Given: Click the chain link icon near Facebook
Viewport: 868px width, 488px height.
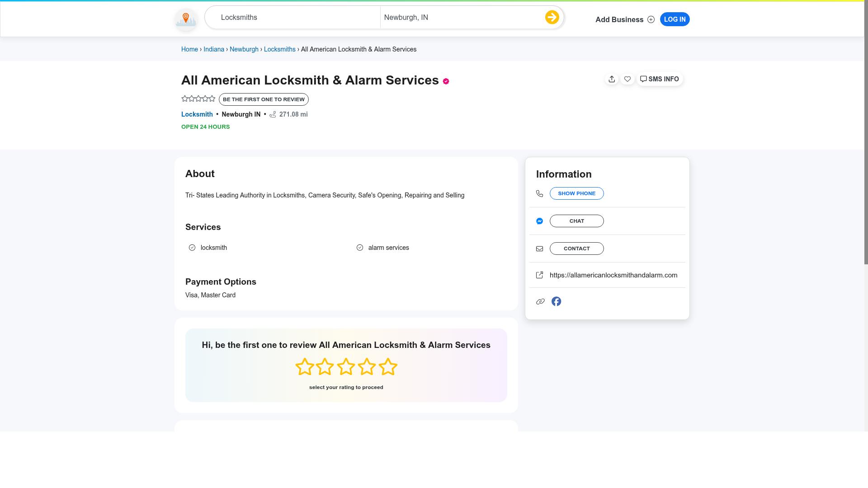Looking at the screenshot, I should point(540,301).
